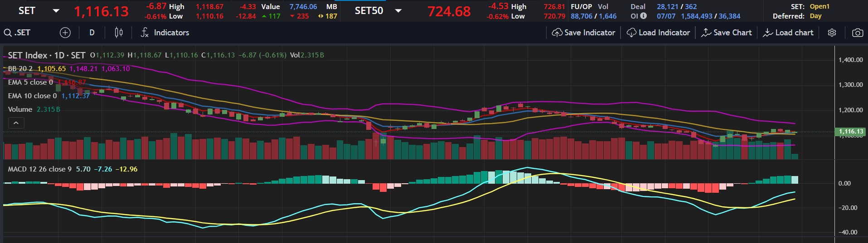Screen dimensions: 868x243
Task: Select the BB 20 2 indicator legend
Action: 20,69
